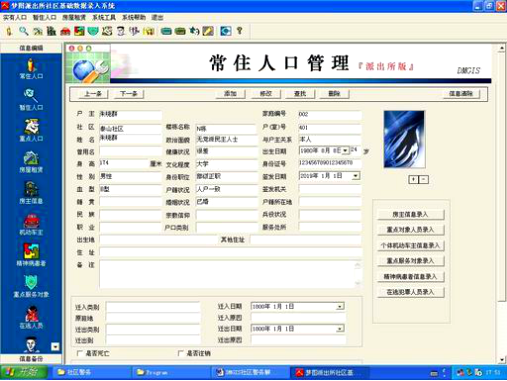Click the resident photo thumbnail

pos(404,139)
